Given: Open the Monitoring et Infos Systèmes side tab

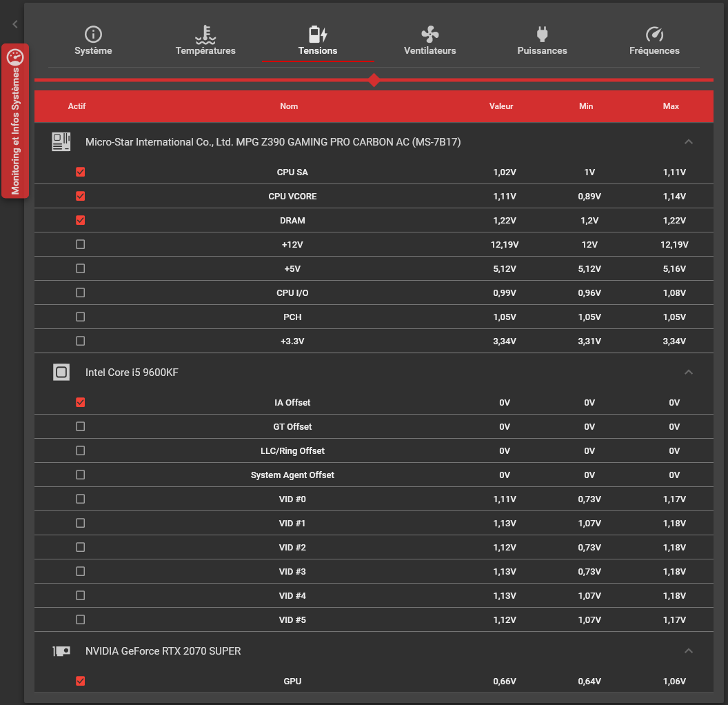Looking at the screenshot, I should (x=15, y=121).
